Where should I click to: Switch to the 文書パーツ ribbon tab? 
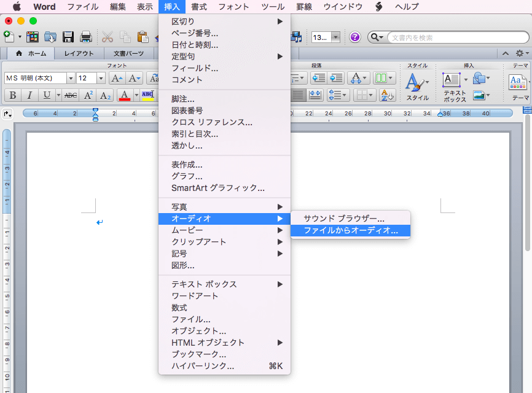pyautogui.click(x=128, y=53)
